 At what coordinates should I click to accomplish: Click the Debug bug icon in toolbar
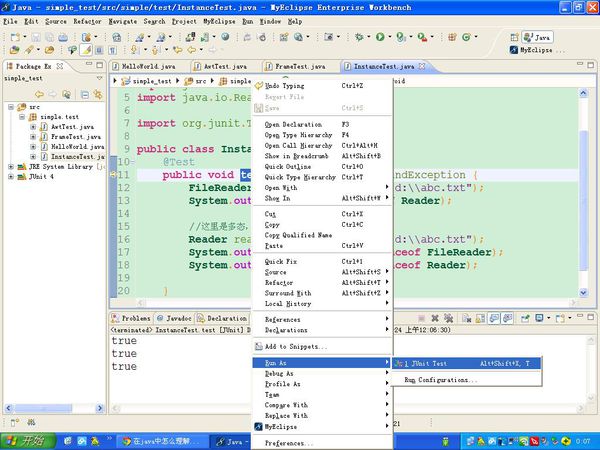[x=359, y=37]
